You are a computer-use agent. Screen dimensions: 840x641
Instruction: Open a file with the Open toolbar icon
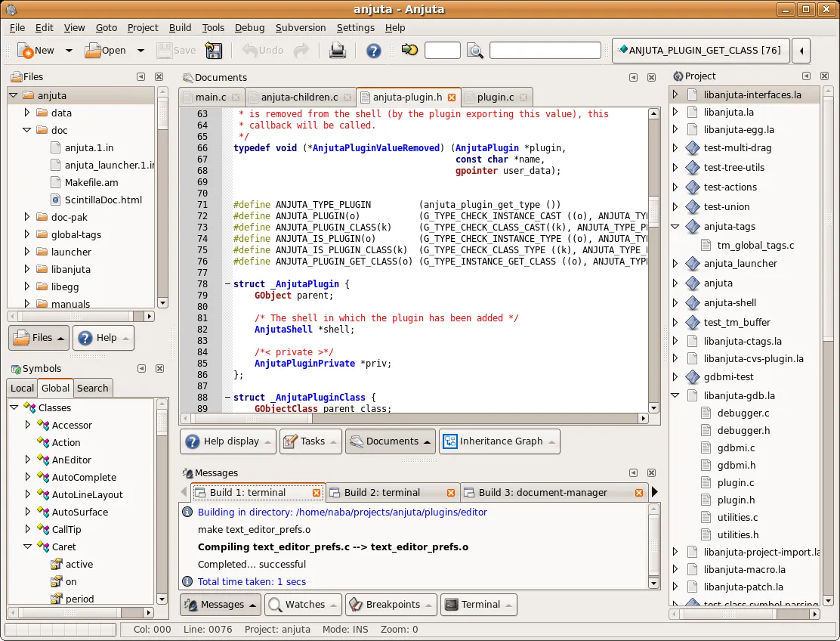click(94, 50)
